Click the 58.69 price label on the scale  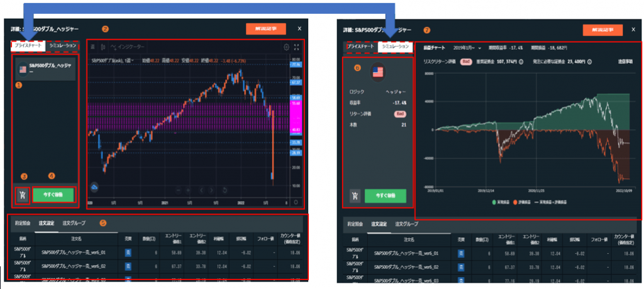[296, 98]
